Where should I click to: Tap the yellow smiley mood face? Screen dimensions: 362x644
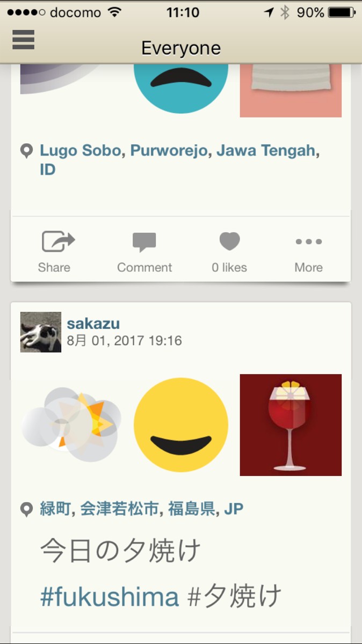(181, 425)
